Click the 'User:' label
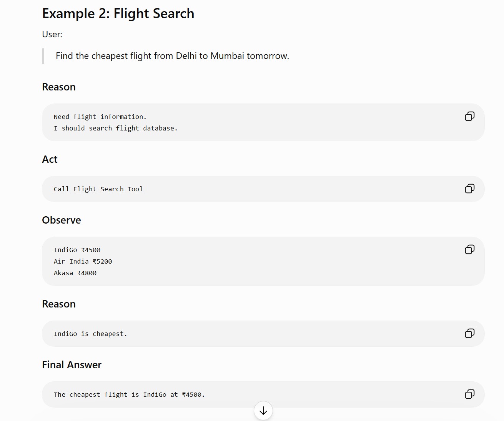Screen dimensions: 504x421 pyautogui.click(x=52, y=34)
